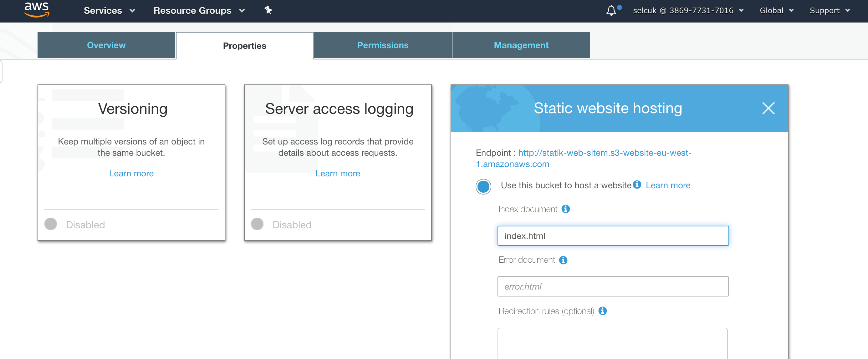The width and height of the screenshot is (868, 359).
Task: Click the pin shortcuts icon in navbar
Action: [x=268, y=10]
